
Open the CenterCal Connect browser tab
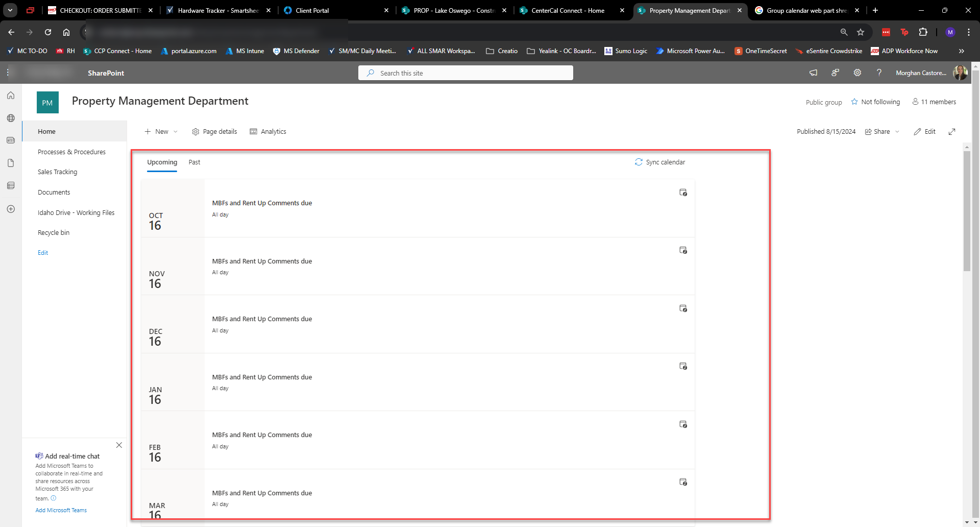567,10
